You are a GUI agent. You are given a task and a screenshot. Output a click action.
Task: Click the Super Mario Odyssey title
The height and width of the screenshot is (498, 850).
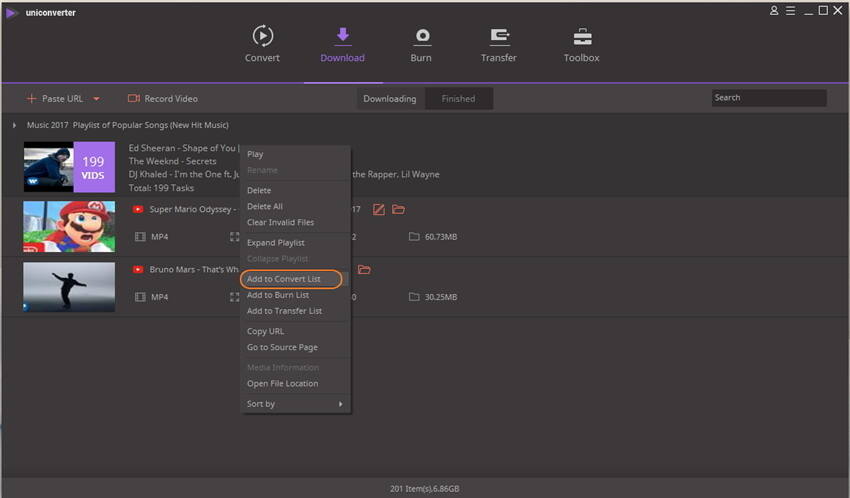click(x=191, y=209)
